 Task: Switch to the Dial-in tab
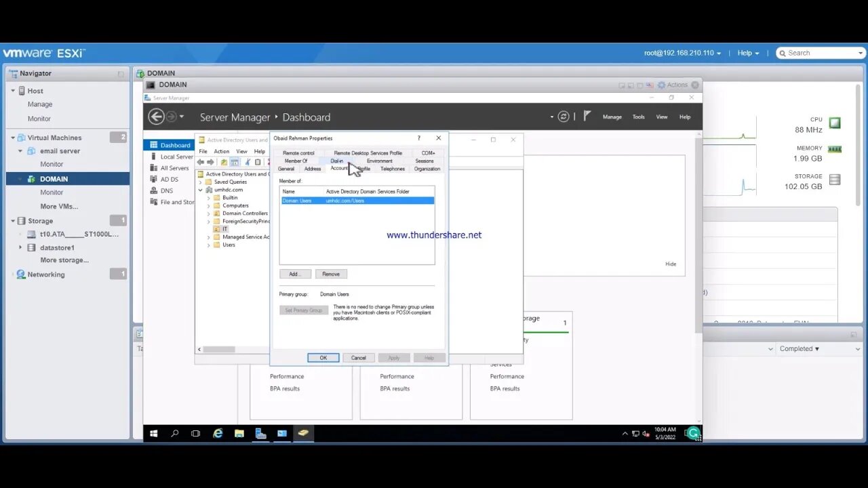[337, 161]
